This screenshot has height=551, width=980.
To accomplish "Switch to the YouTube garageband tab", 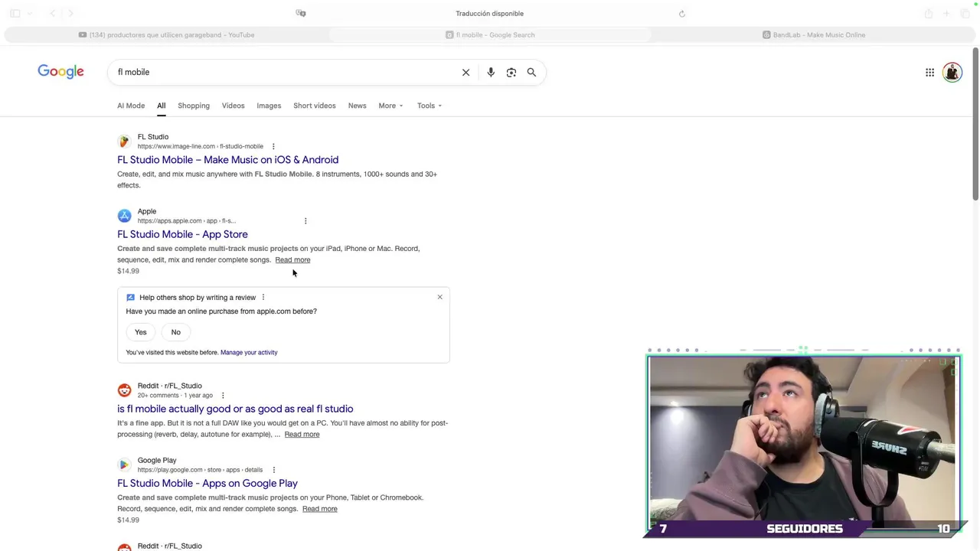I will pos(166,34).
